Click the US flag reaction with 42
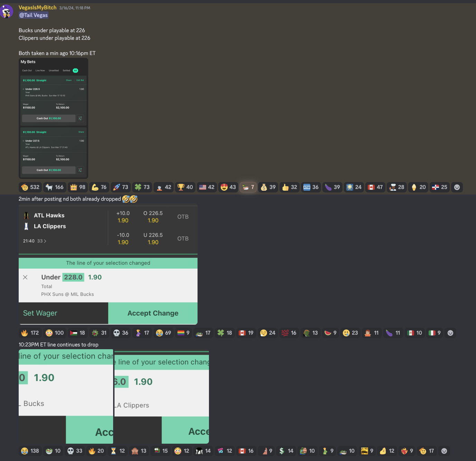Viewport: 476px width, 461px height. [x=207, y=187]
